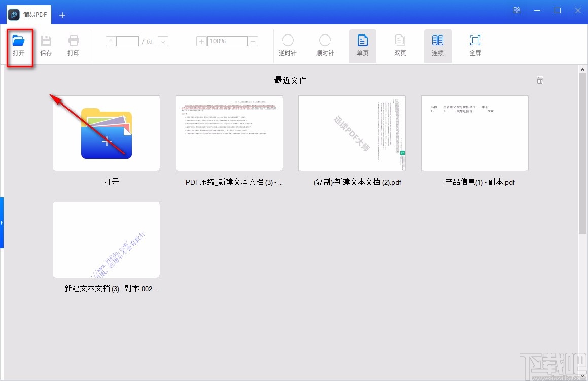The height and width of the screenshot is (381, 588).
Task: Click the scrollbar down arrow
Action: click(x=582, y=375)
